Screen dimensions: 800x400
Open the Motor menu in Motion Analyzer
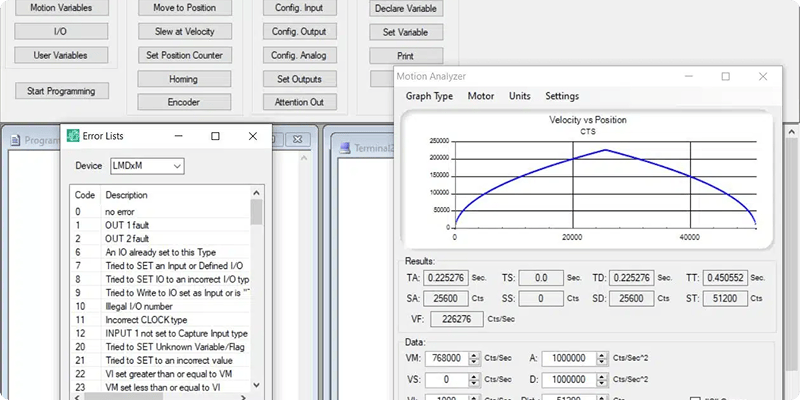pos(481,96)
